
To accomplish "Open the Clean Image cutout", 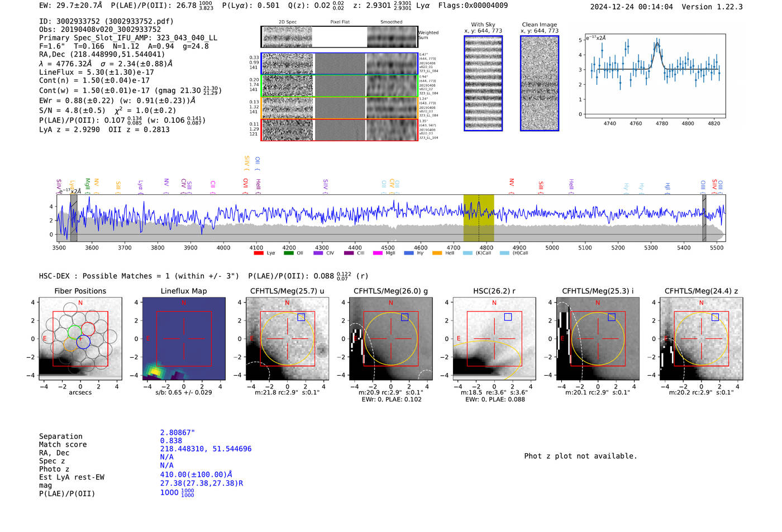I will click(x=540, y=83).
